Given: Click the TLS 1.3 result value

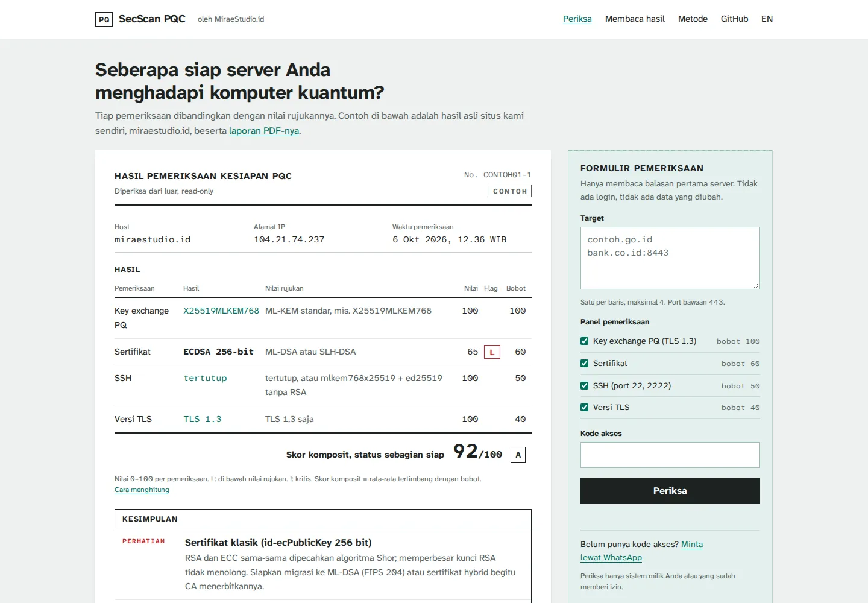Looking at the screenshot, I should click(203, 419).
